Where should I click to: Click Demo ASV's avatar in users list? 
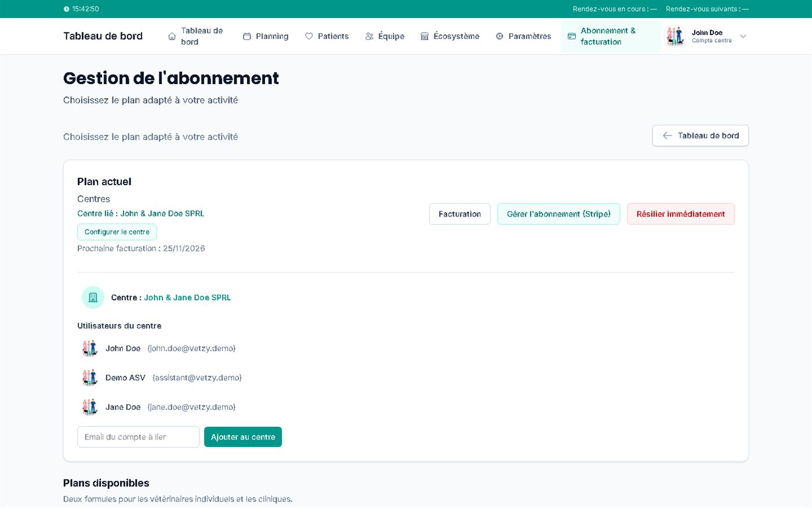click(90, 377)
